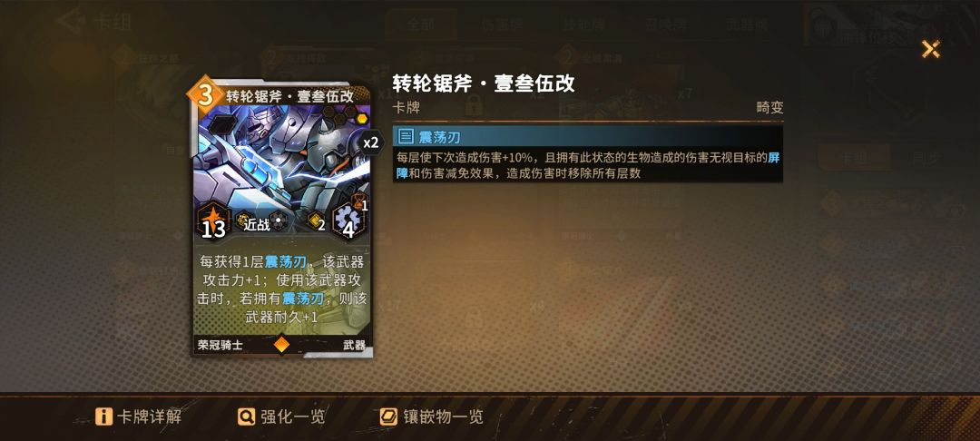This screenshot has height=441, width=980.
Task: Open 镶嵌物一览 inlay overview
Action: [x=431, y=416]
